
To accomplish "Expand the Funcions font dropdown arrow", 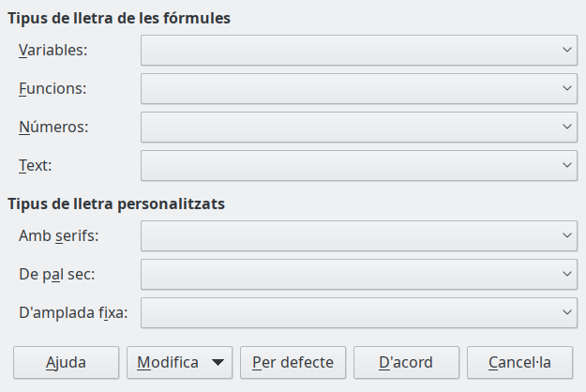I will 567,88.
